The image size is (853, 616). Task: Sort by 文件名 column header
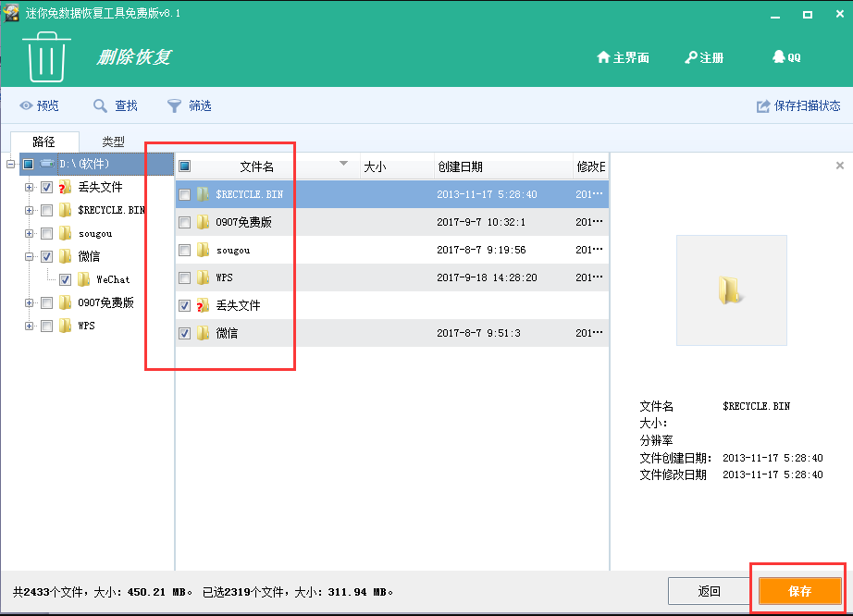point(257,166)
